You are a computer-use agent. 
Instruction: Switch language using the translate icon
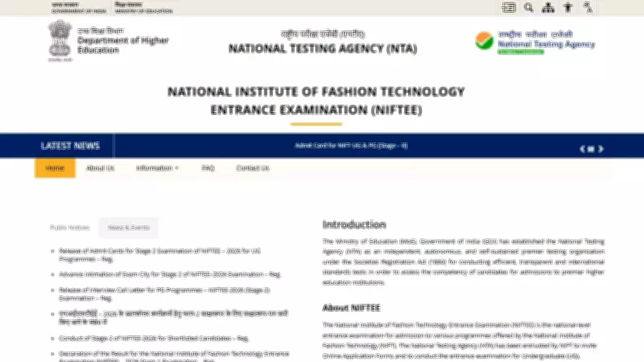click(x=588, y=7)
